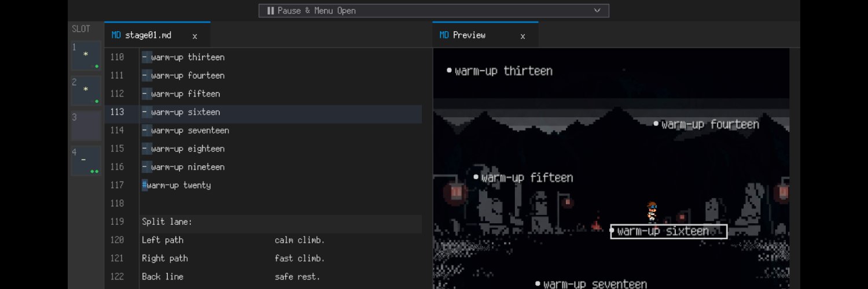Click the MD icon on Preview tab
The height and width of the screenshot is (289, 868).
444,35
